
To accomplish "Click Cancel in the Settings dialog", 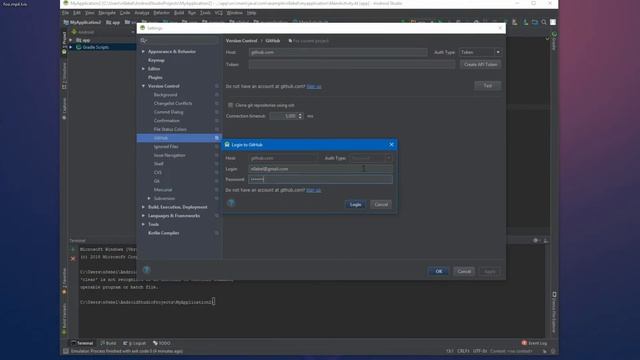I will tap(464, 271).
